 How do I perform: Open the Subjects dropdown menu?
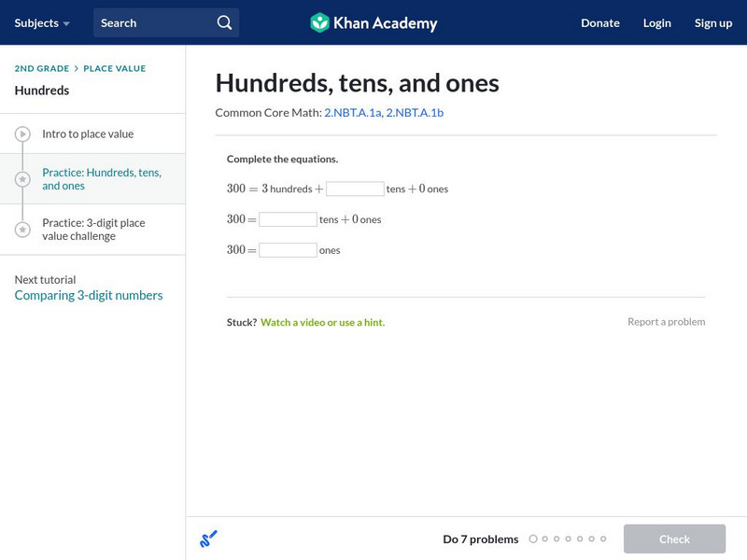coord(42,22)
